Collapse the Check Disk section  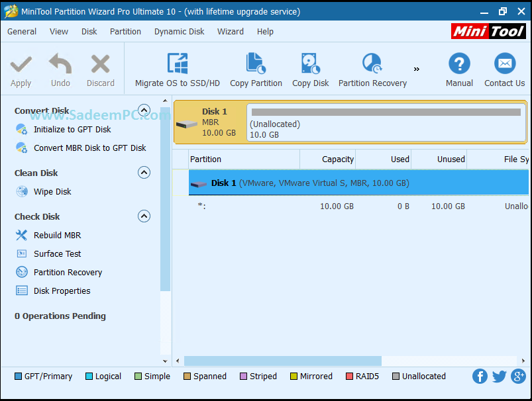click(x=144, y=216)
